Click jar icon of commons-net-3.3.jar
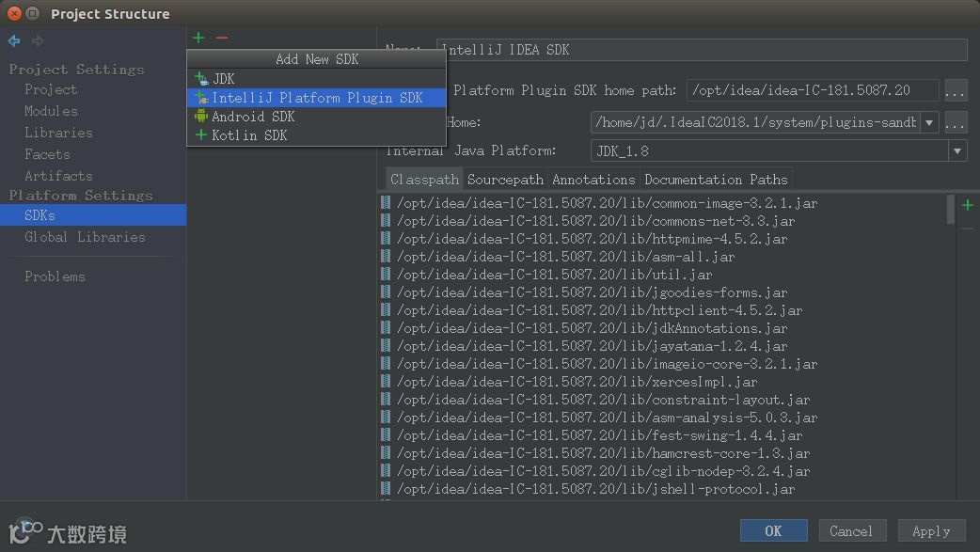Screen dimensions: 980x552 coord(386,221)
